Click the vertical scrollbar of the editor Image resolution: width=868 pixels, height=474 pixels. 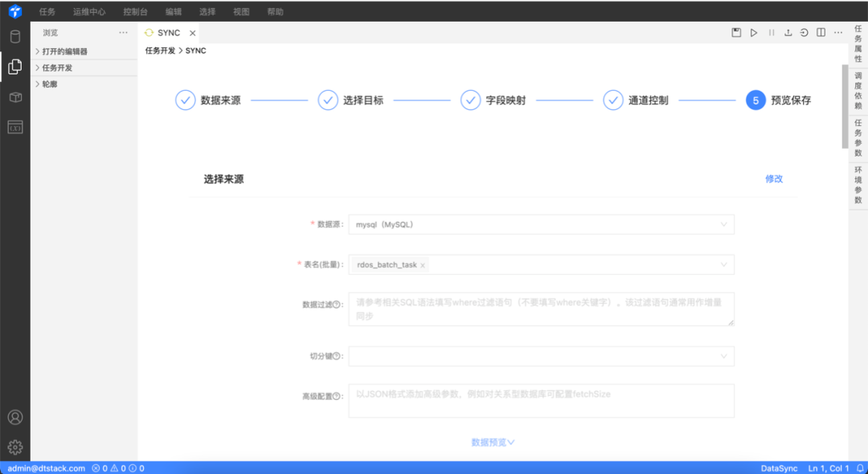(x=845, y=106)
